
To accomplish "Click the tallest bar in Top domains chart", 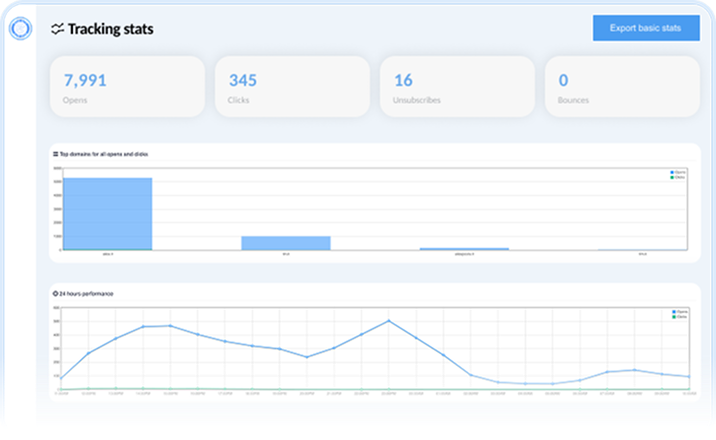I will [107, 214].
